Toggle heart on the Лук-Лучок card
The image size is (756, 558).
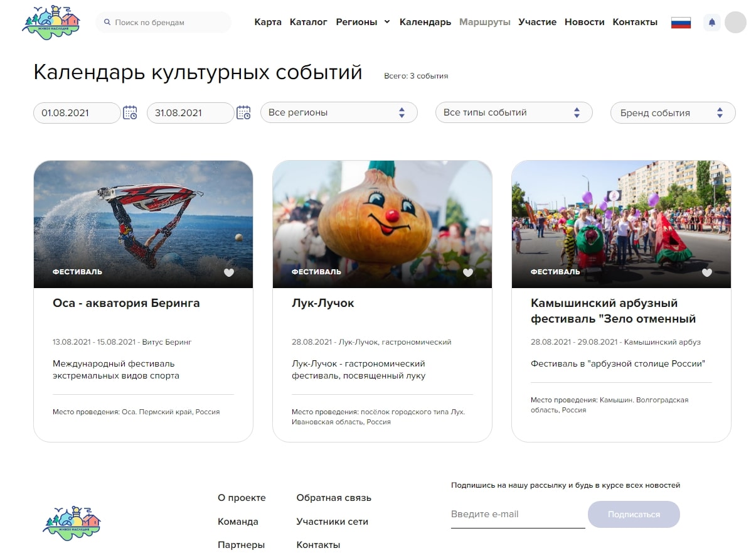468,272
